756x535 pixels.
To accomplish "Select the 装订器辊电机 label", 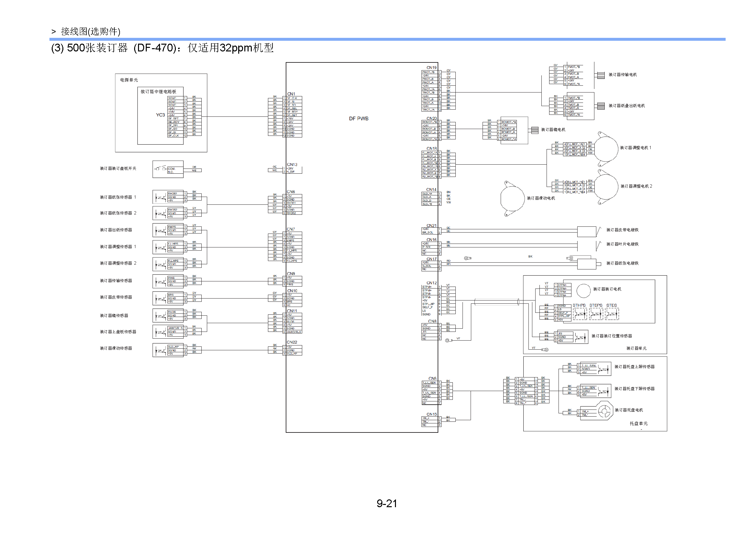I will (553, 129).
